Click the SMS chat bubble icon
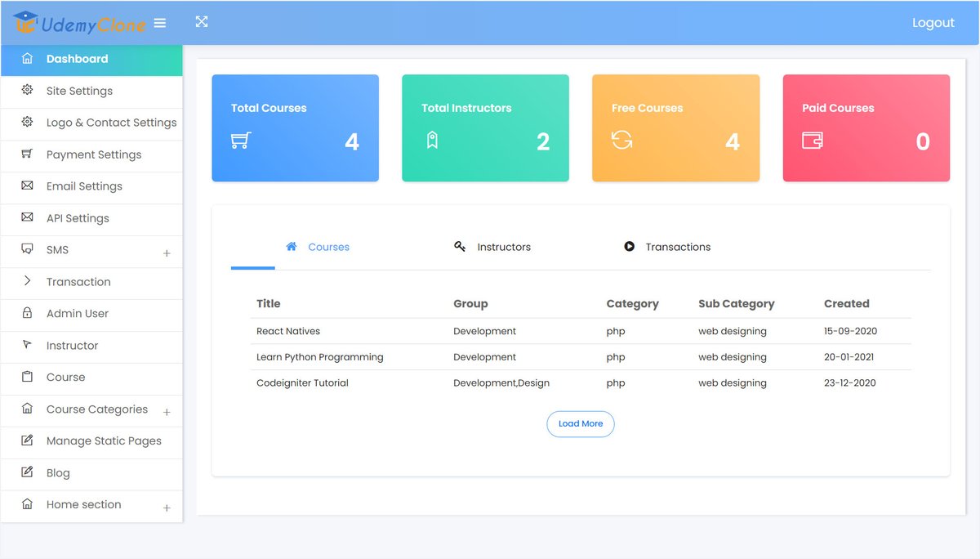 click(27, 249)
